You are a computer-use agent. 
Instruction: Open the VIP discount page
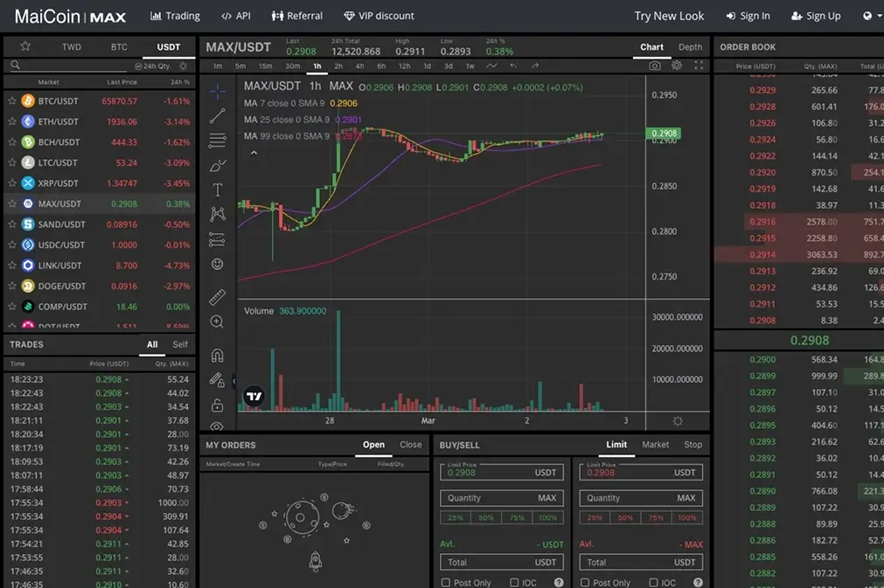(379, 16)
